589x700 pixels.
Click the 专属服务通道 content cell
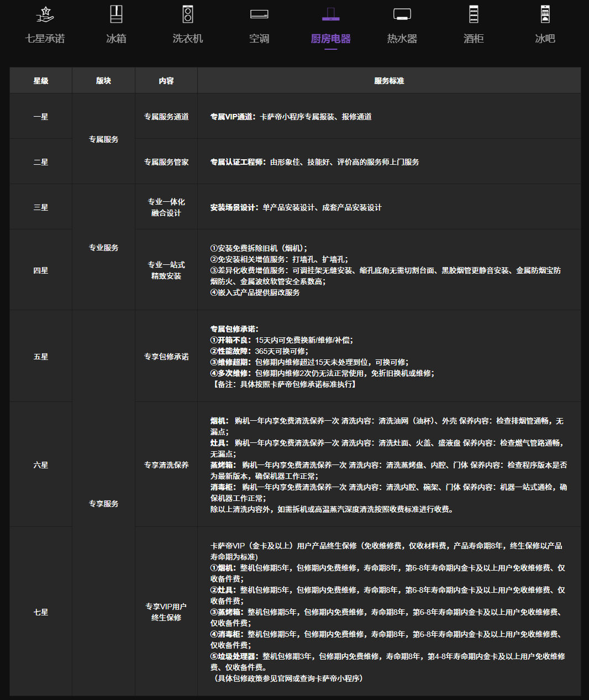[166, 117]
